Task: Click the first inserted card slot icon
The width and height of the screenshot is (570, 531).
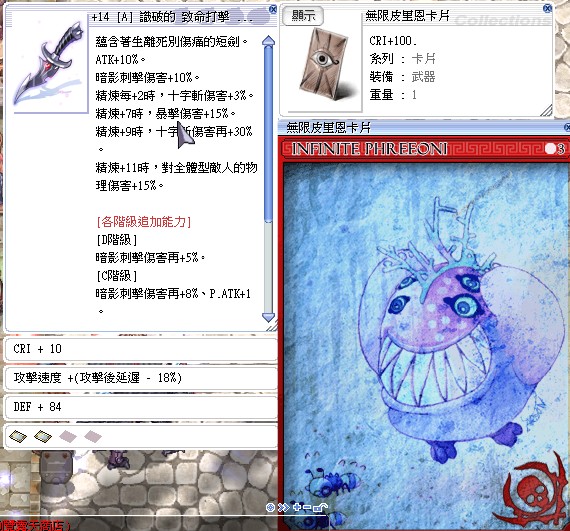Action: click(x=18, y=436)
